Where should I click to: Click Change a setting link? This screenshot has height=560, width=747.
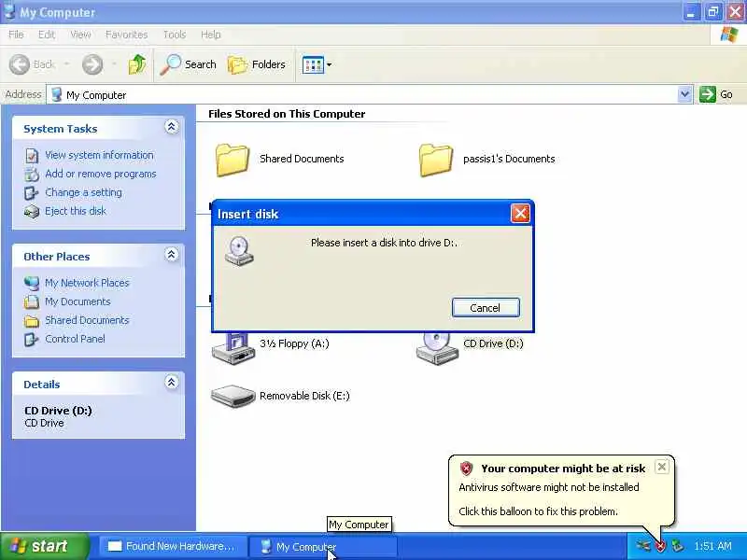[x=83, y=192]
